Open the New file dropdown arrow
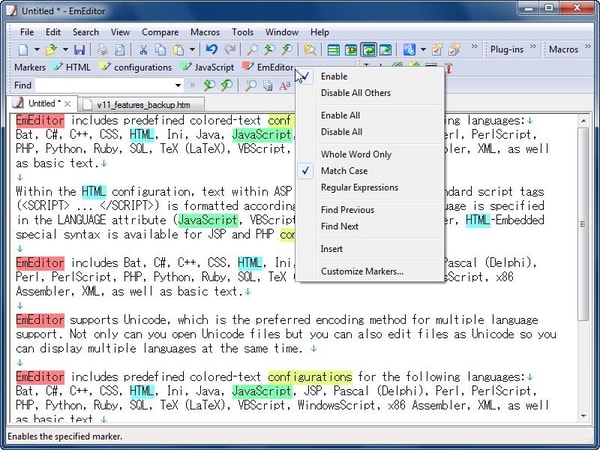Screen dimensions: 600x450 (37, 50)
